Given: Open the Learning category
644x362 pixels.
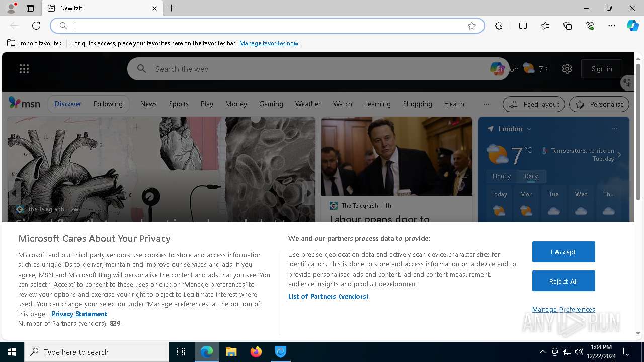Looking at the screenshot, I should [377, 104].
